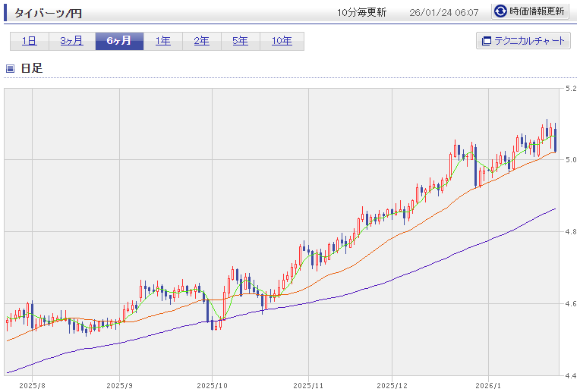View the 10年 chart tab
Viewport: 580px width, 392px height.
(282, 41)
